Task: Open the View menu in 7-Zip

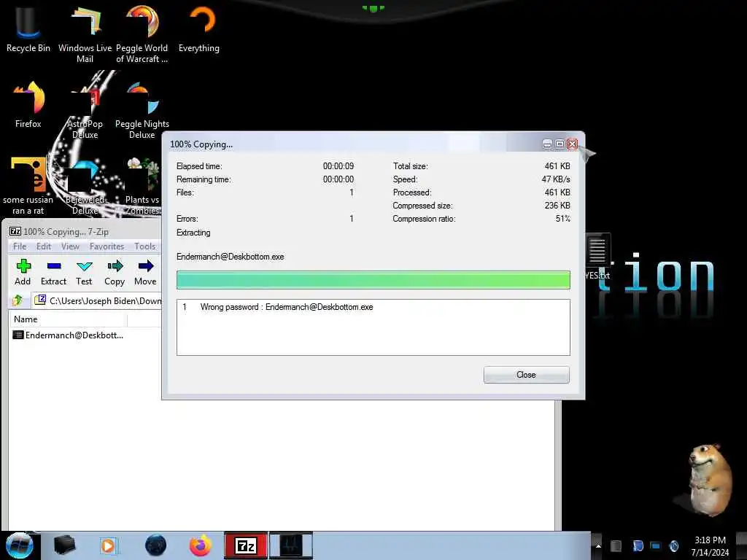Action: click(x=70, y=246)
